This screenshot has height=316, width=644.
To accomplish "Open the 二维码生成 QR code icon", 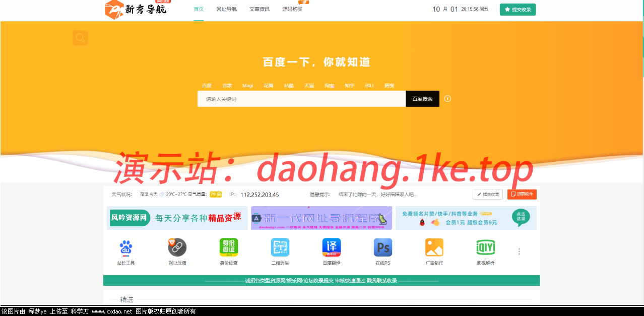I will tap(280, 247).
